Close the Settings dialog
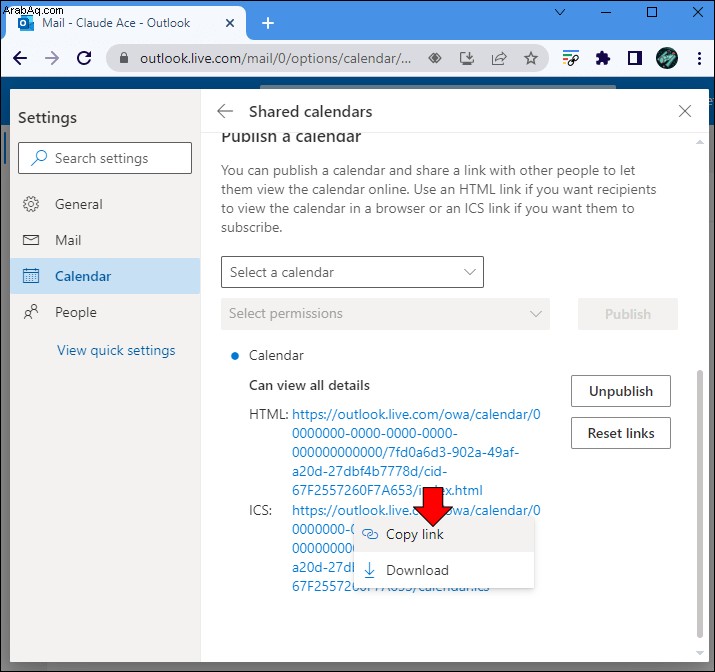The height and width of the screenshot is (672, 715). click(684, 111)
